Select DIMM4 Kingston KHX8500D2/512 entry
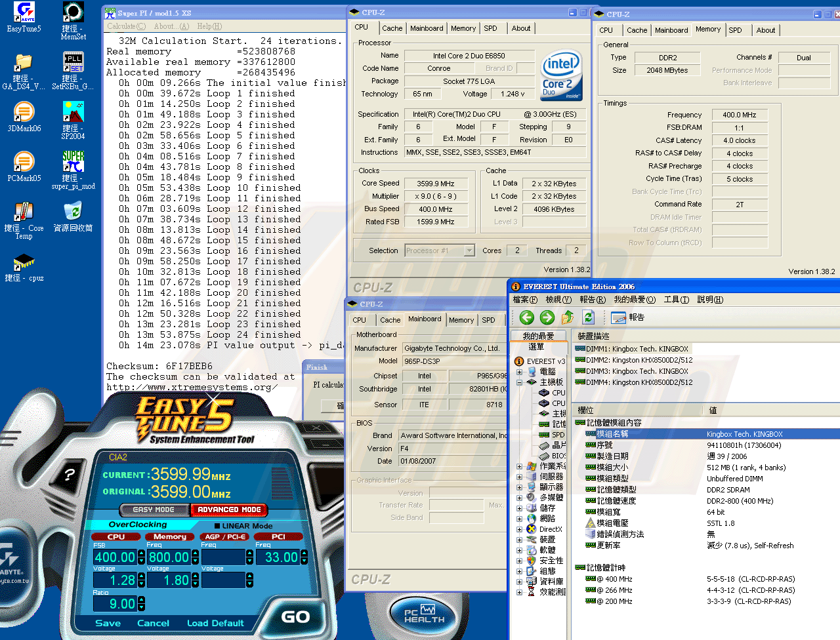The height and width of the screenshot is (640, 840). point(633,382)
